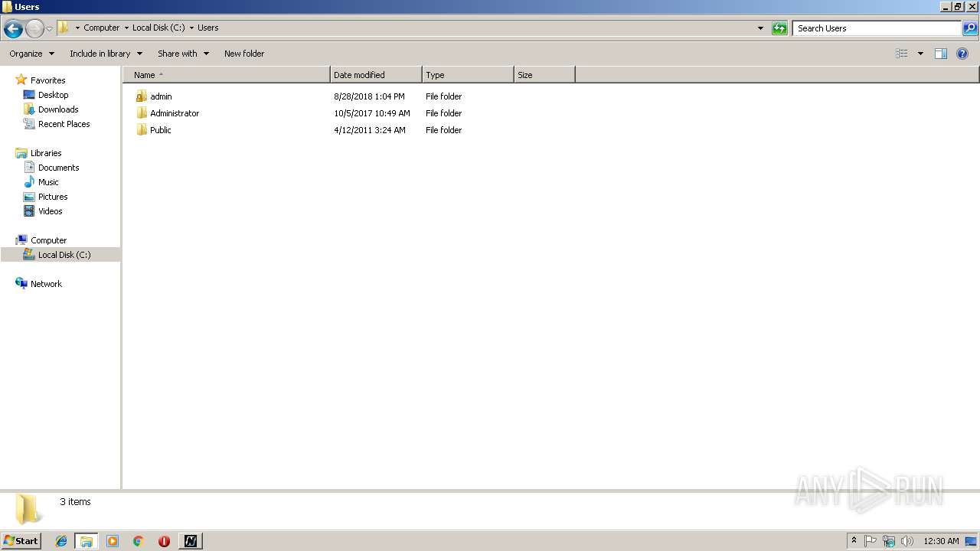Sort by the Date modified column header
Image resolution: width=980 pixels, height=551 pixels.
[376, 75]
